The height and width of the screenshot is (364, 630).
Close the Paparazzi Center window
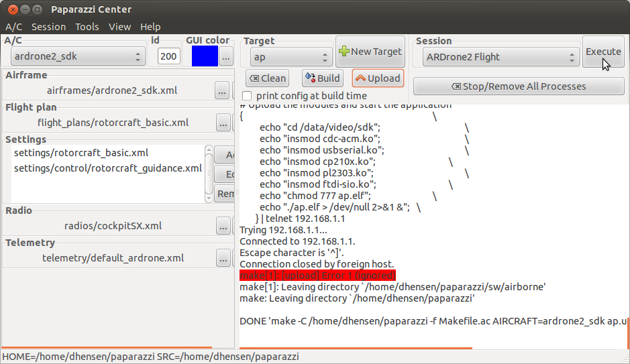point(13,9)
